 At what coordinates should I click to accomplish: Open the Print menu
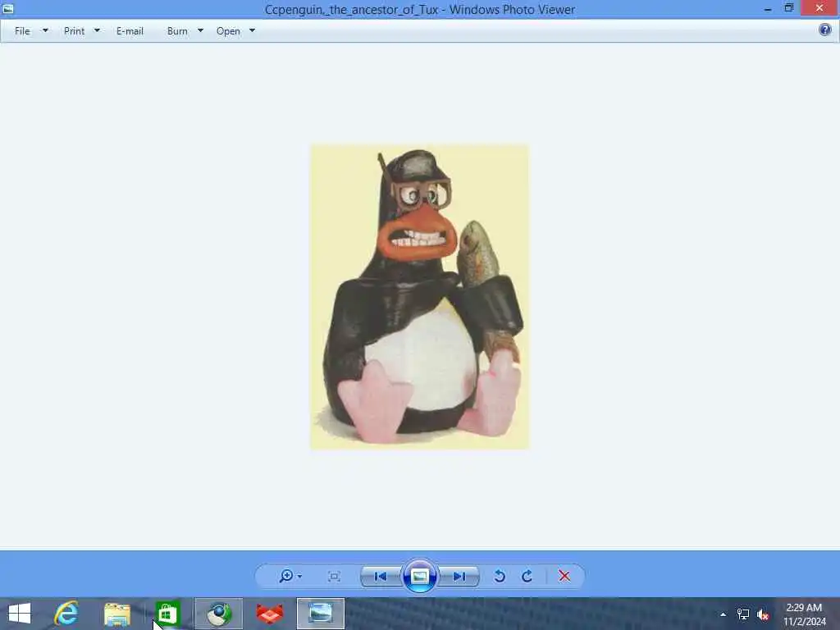point(75,31)
